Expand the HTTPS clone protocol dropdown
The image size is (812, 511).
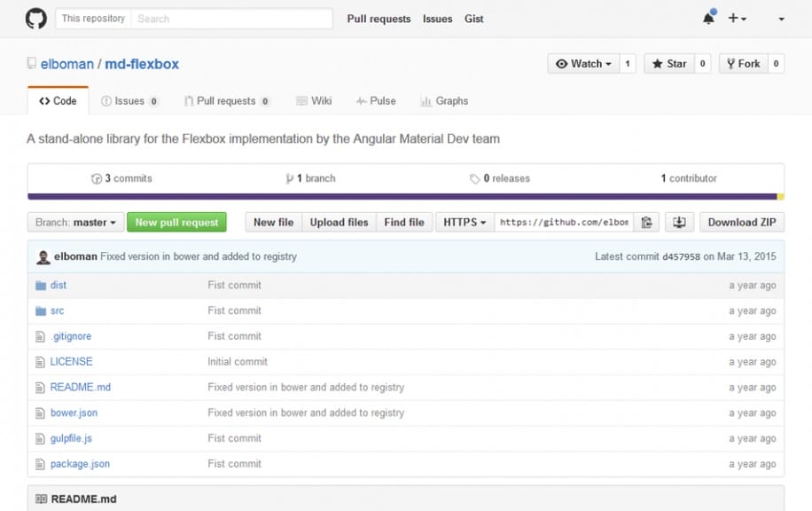[463, 222]
